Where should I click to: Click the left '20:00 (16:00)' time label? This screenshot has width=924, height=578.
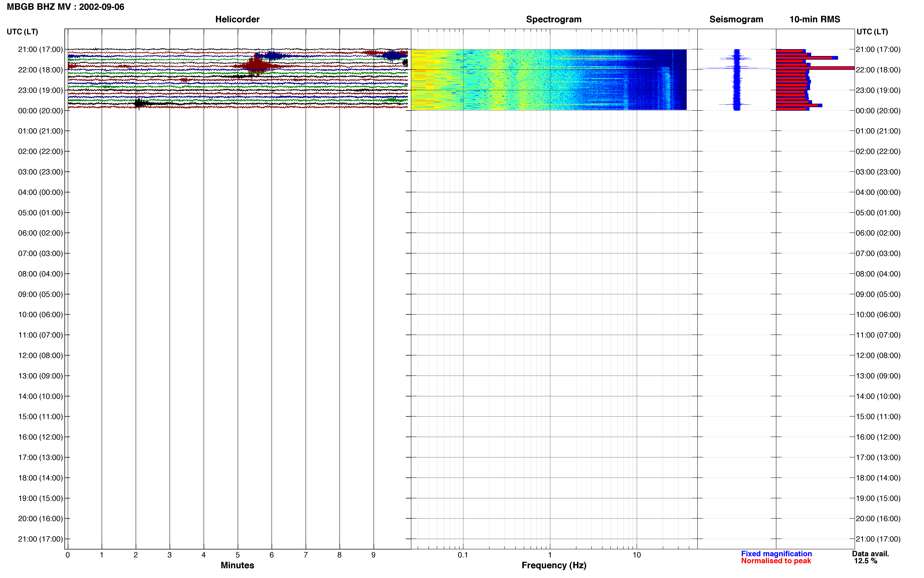(40, 519)
